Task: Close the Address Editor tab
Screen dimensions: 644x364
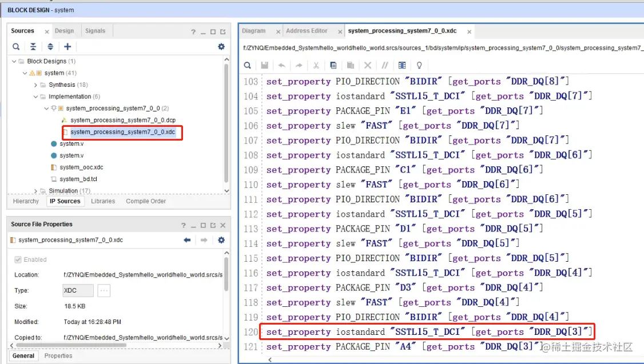Action: pyautogui.click(x=340, y=31)
